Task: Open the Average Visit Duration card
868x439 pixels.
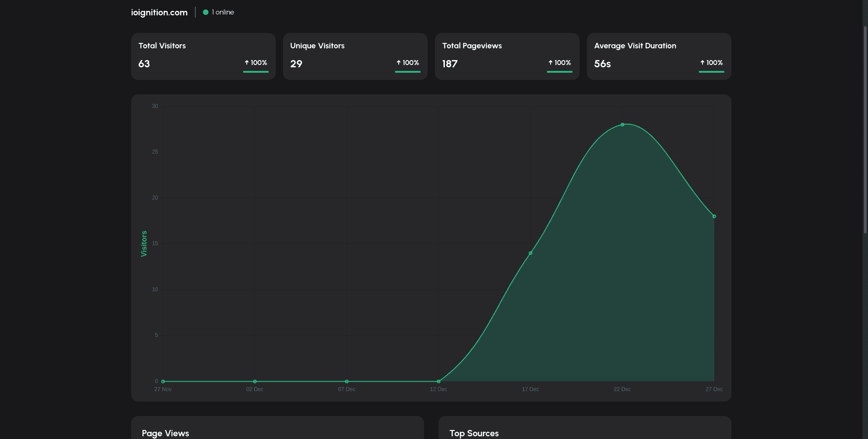Action: 659,56
